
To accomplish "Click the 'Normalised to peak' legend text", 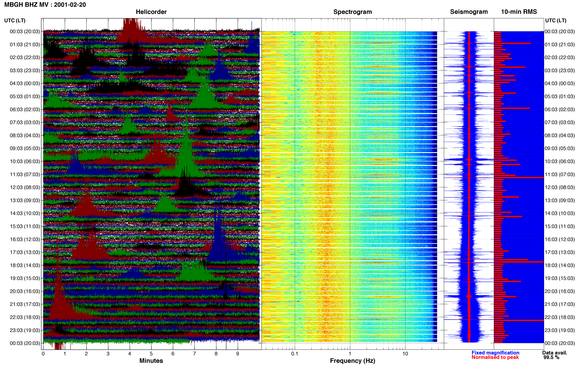I will (495, 357).
